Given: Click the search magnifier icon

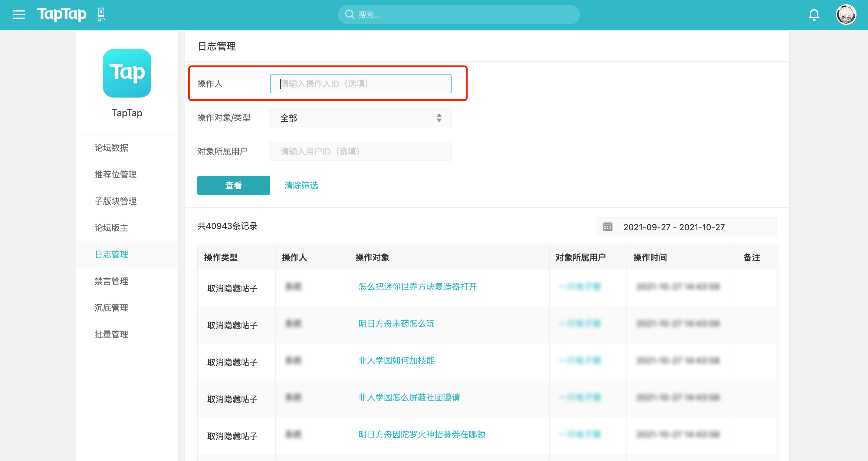Looking at the screenshot, I should tap(350, 15).
